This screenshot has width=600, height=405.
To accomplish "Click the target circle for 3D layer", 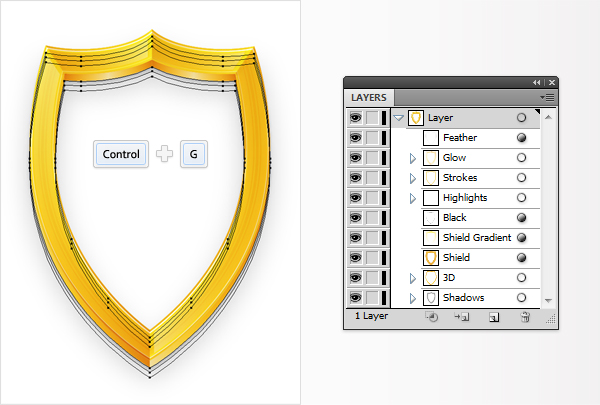I will pyautogui.click(x=521, y=278).
